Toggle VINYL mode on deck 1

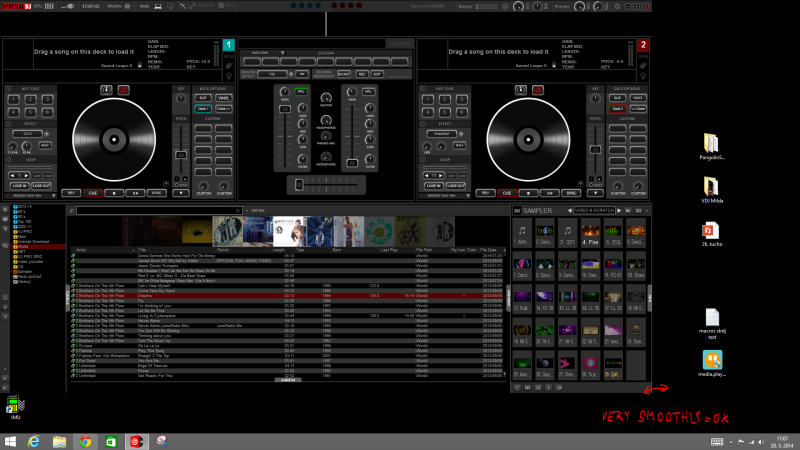click(223, 98)
